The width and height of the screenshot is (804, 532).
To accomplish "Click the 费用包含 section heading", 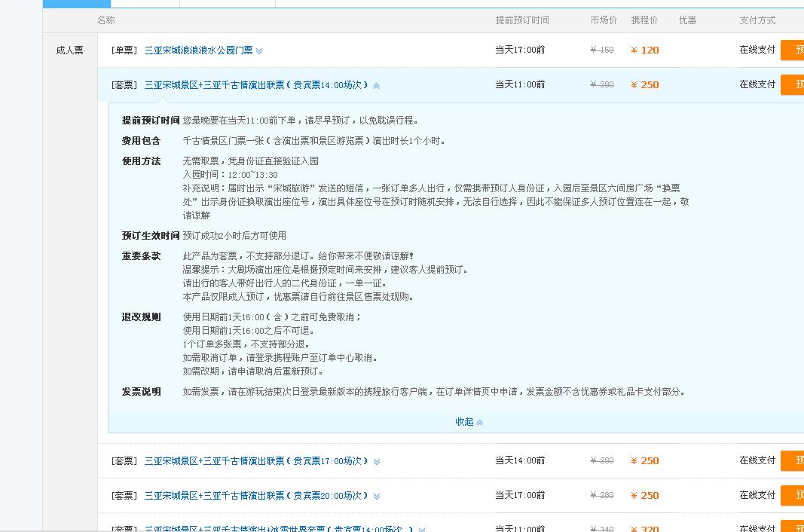I will coord(141,141).
